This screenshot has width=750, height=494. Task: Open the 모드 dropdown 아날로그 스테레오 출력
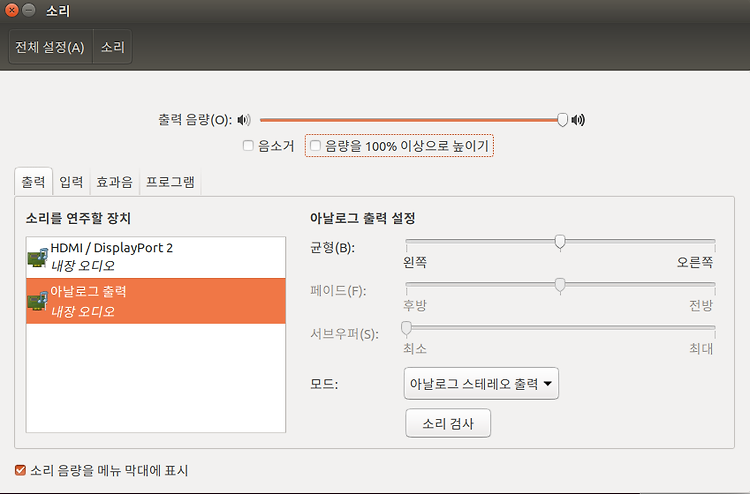tap(481, 384)
